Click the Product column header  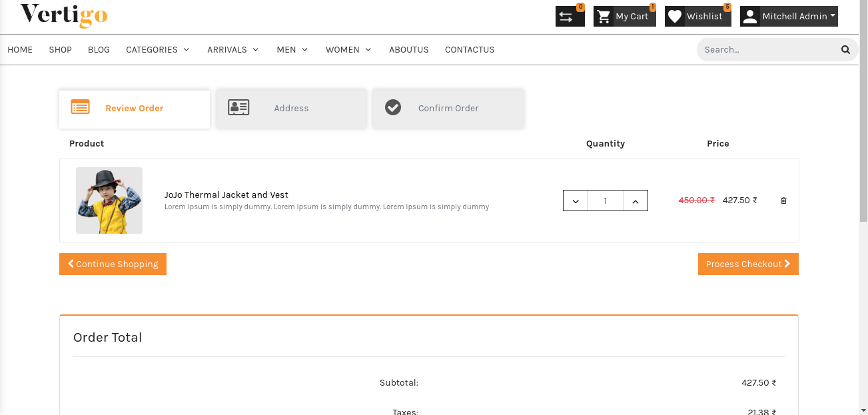pos(87,143)
